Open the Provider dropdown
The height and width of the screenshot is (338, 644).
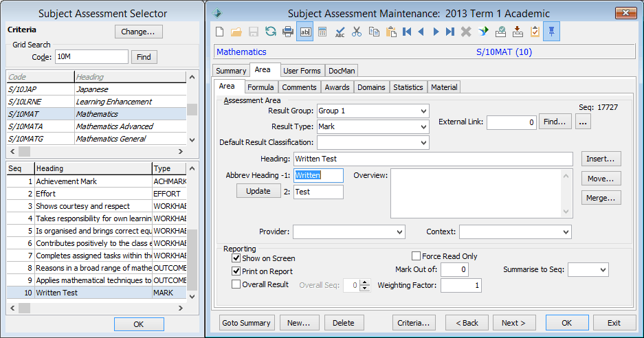coord(399,232)
